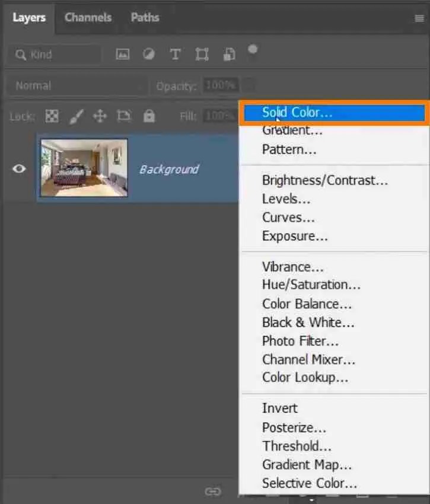430x504 pixels.
Task: Choose Gradient fill layer option
Action: 334,130
